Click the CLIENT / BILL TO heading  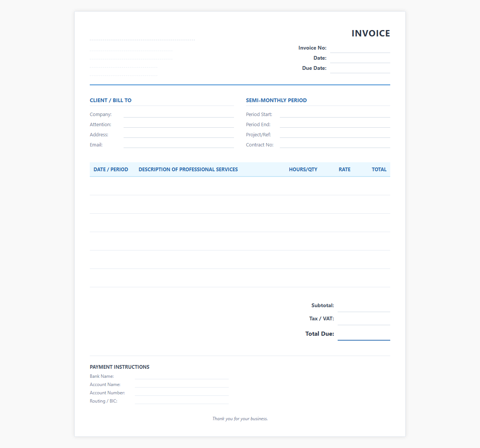[x=110, y=100]
